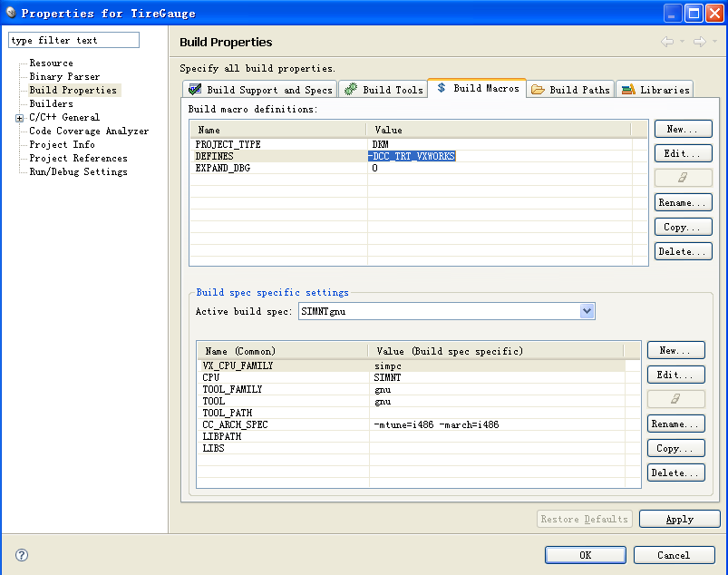Click New beside the macro definitions table
Image resolution: width=728 pixels, height=575 pixels.
pyautogui.click(x=683, y=129)
